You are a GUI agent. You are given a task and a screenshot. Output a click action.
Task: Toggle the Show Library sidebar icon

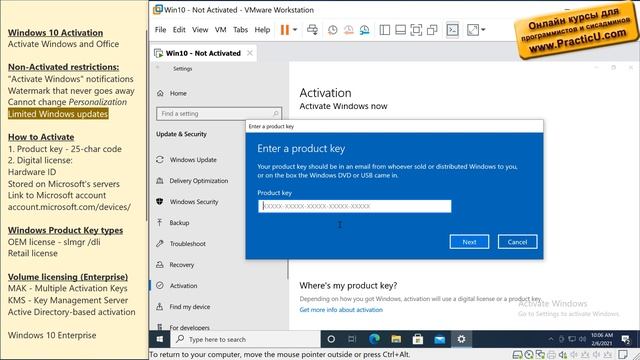(384, 30)
